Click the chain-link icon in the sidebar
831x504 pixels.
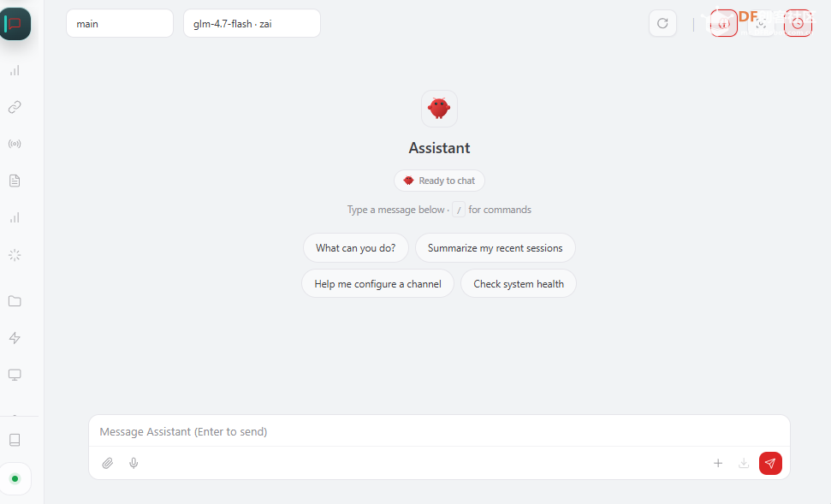pyautogui.click(x=15, y=107)
